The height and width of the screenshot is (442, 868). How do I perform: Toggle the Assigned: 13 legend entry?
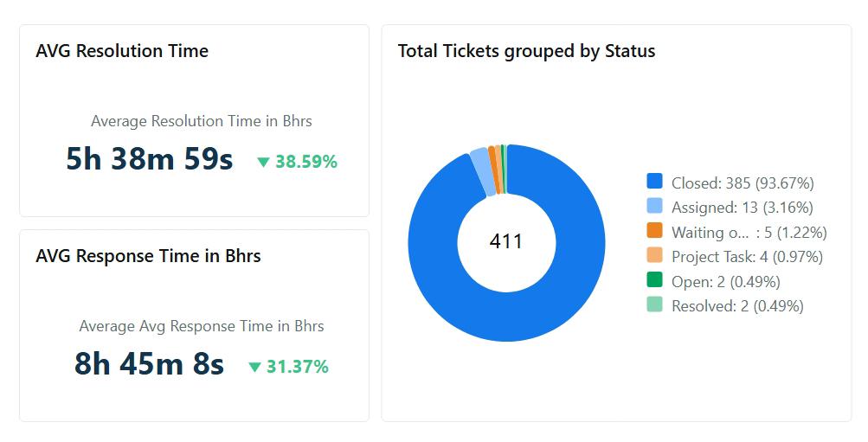(x=742, y=208)
